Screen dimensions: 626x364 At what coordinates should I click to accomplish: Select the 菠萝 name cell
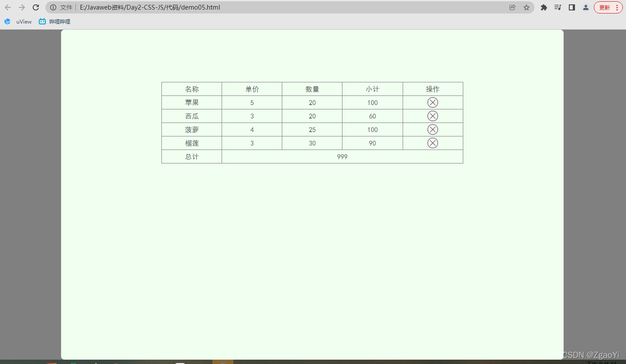pos(192,129)
